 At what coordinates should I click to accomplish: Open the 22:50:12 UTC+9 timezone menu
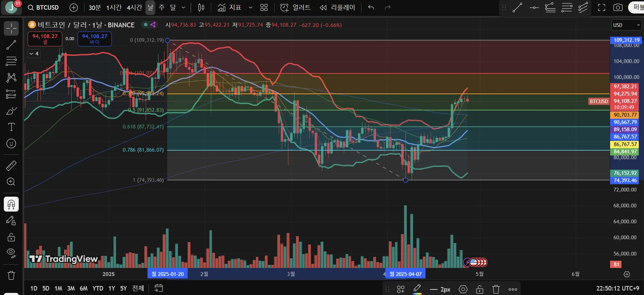(618, 288)
